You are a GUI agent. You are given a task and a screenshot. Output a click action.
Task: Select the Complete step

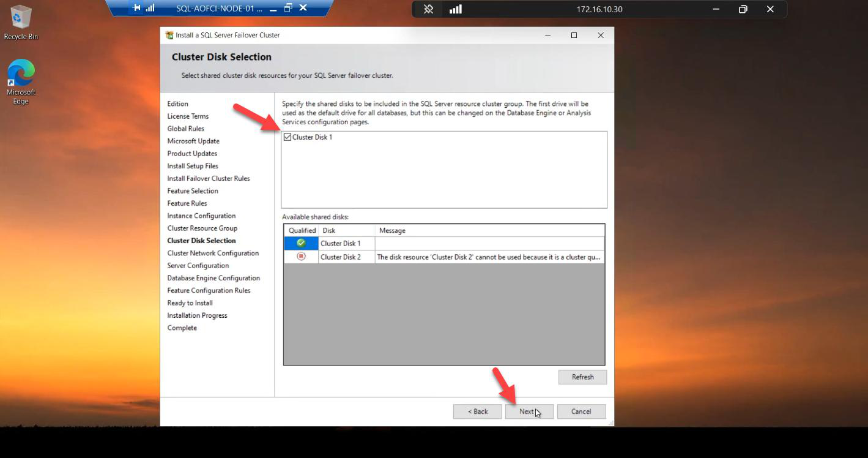(x=182, y=328)
